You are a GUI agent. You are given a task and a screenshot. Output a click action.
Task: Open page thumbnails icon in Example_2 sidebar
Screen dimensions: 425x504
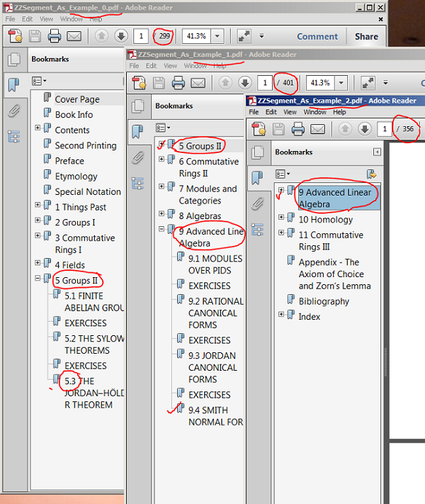click(257, 152)
